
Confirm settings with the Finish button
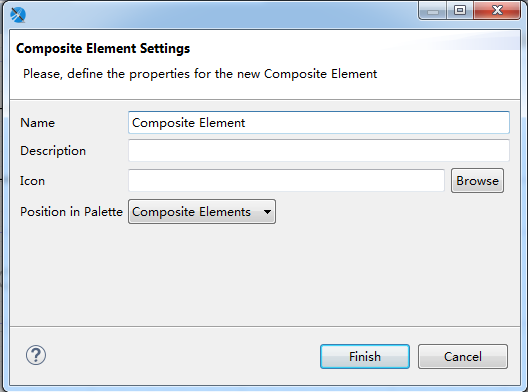pos(365,356)
